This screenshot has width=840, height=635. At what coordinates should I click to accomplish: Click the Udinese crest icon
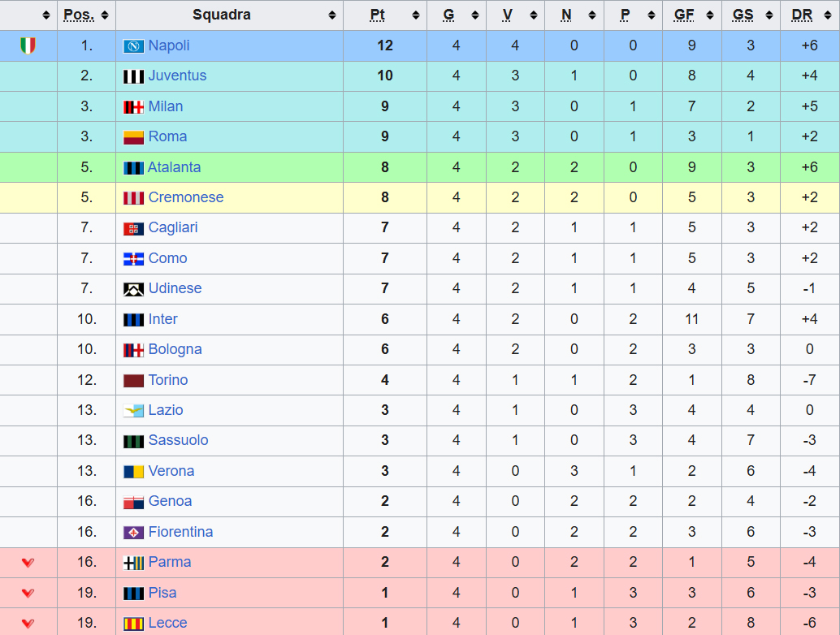133,289
